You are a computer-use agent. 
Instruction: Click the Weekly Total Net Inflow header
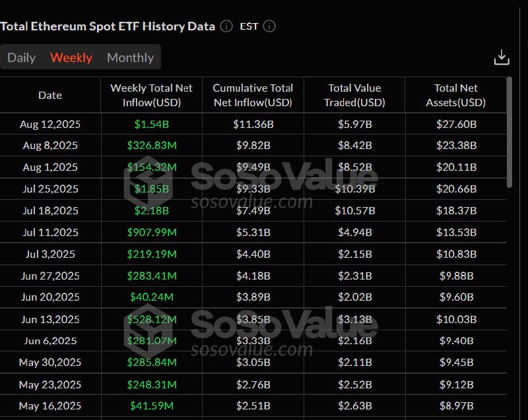[150, 95]
